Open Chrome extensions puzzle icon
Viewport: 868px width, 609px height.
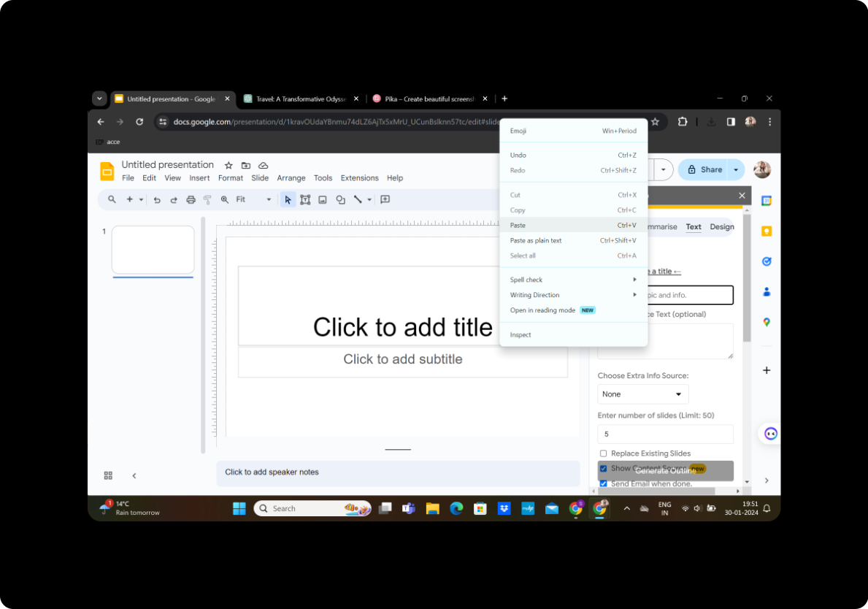coord(683,122)
